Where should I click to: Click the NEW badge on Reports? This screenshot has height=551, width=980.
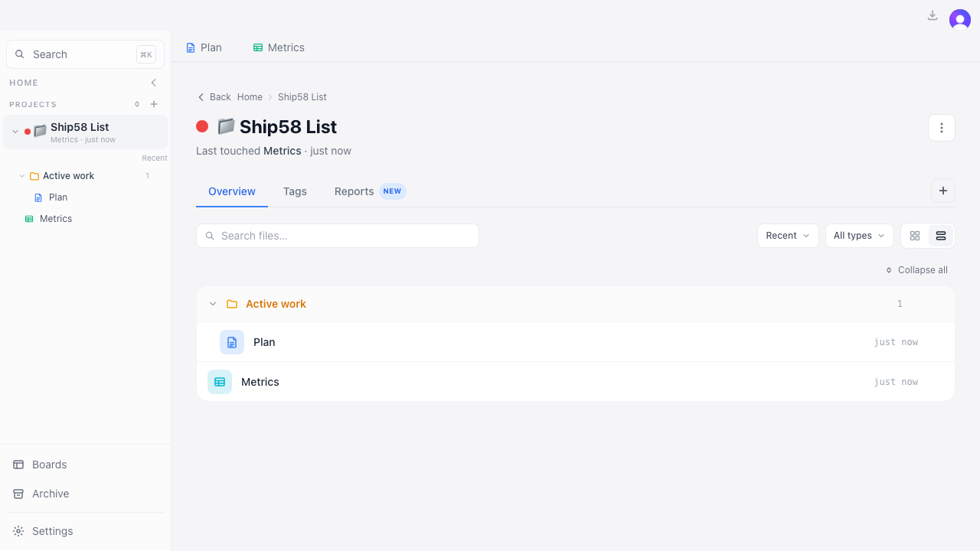[x=392, y=191]
